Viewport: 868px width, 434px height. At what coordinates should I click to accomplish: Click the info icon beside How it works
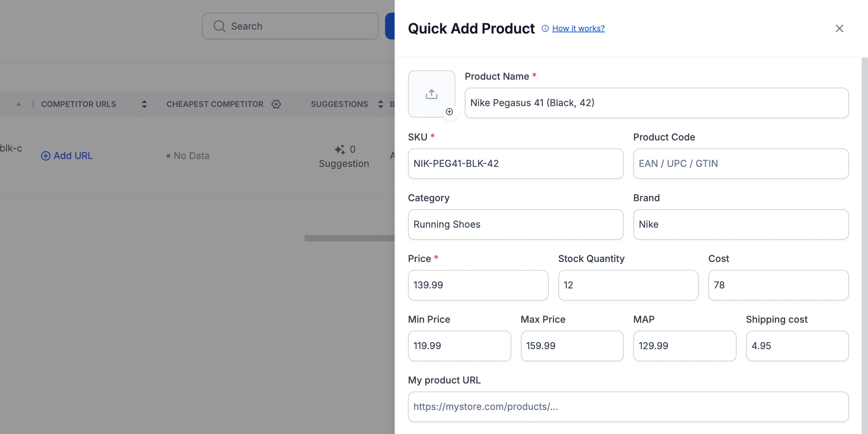pyautogui.click(x=545, y=28)
